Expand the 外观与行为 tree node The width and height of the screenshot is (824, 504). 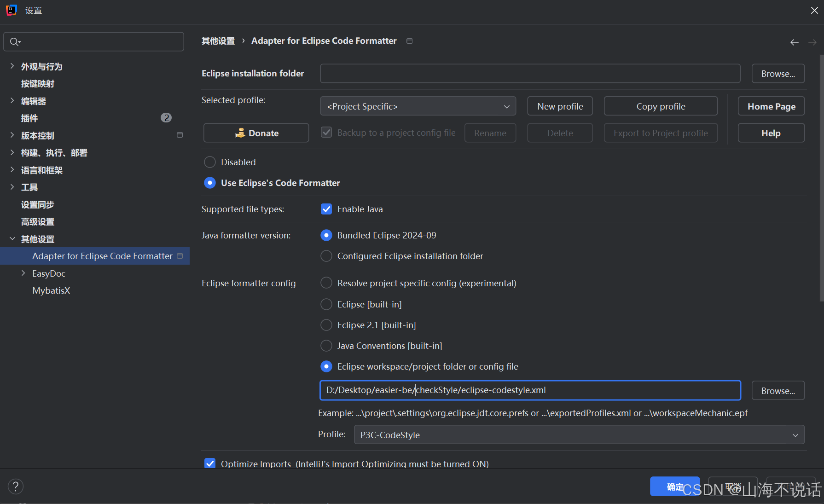[12, 66]
